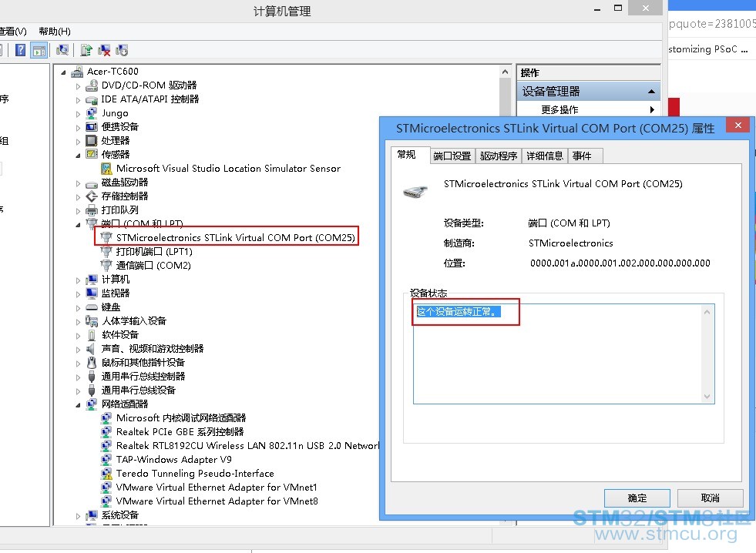Click the uninstall device toolbar icon
756x553 pixels.
pyautogui.click(x=104, y=50)
